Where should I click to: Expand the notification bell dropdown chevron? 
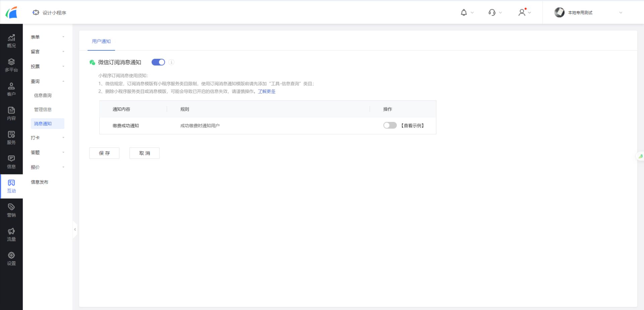472,12
